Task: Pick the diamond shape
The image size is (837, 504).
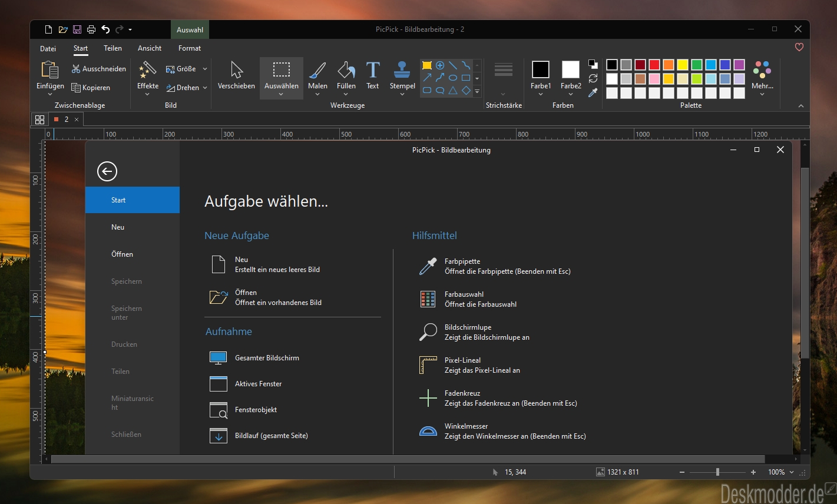Action: [466, 91]
